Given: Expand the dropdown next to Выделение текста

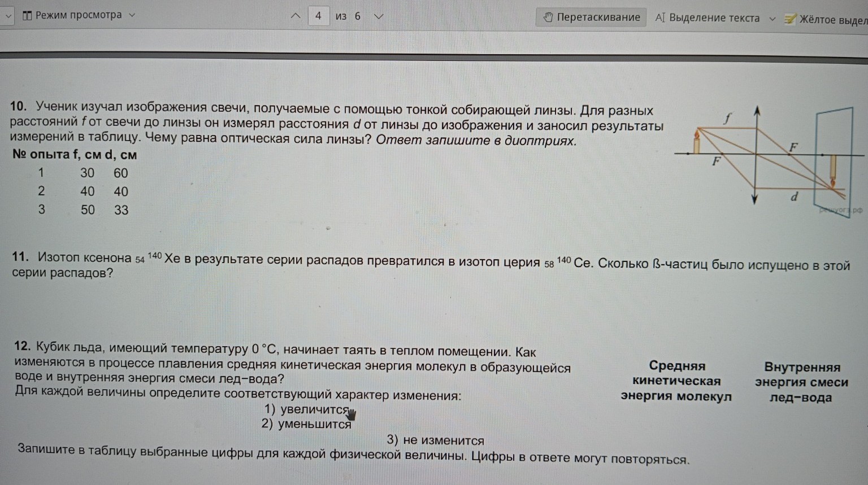Looking at the screenshot, I should click(772, 18).
